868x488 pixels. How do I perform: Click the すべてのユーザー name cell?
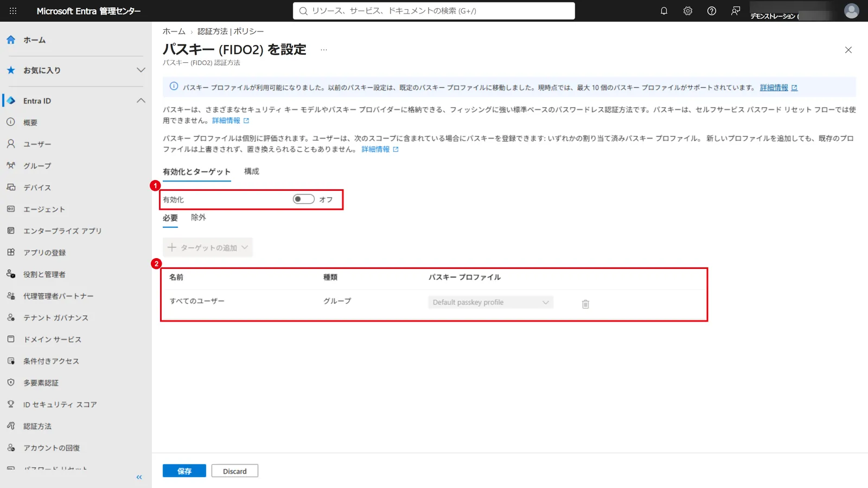tap(197, 301)
